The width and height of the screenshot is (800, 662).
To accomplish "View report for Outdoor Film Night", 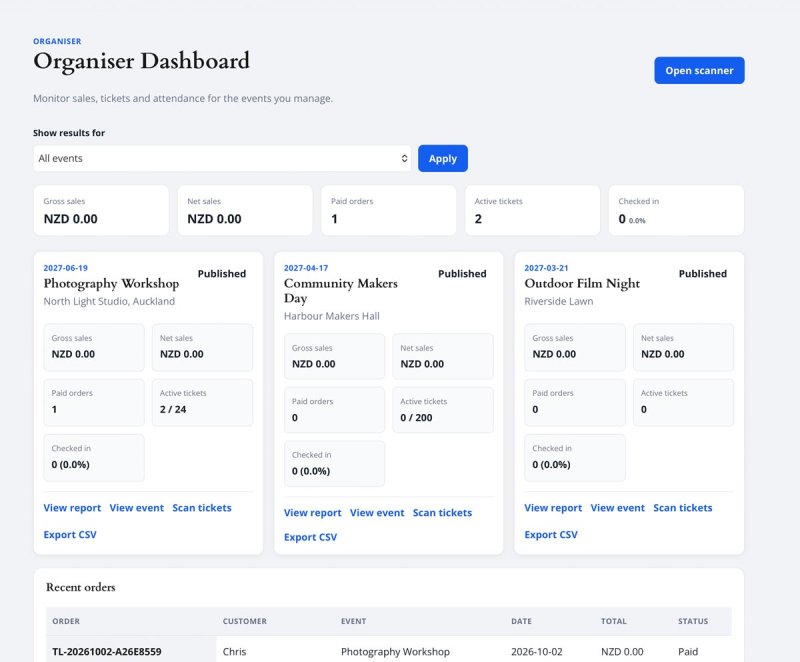I will tap(553, 508).
